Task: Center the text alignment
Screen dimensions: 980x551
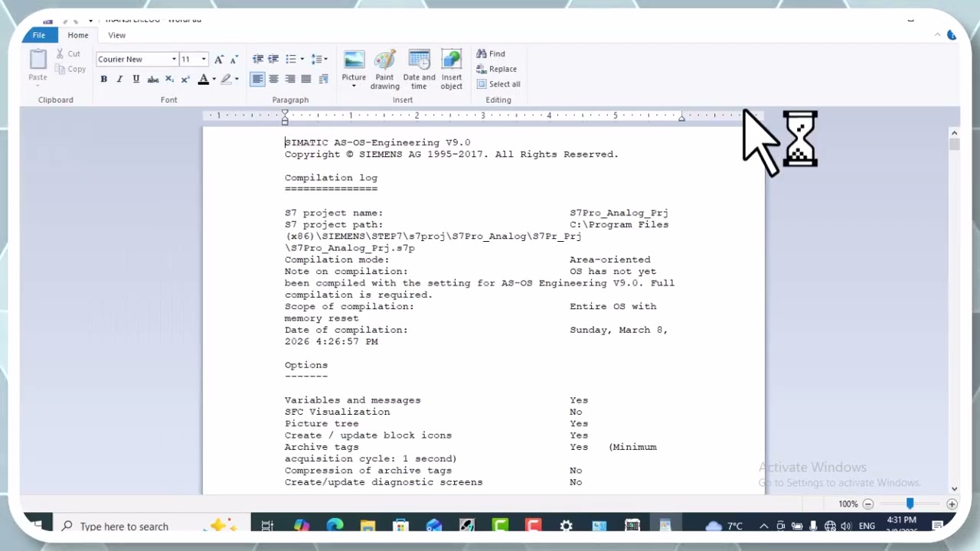Action: pyautogui.click(x=273, y=79)
